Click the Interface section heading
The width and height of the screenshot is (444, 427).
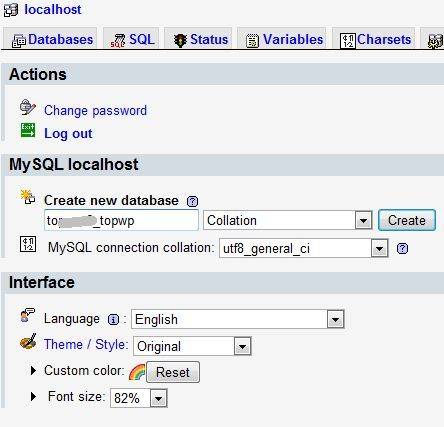point(42,282)
